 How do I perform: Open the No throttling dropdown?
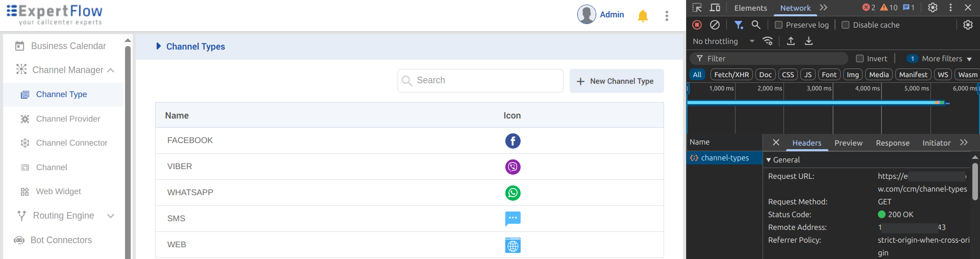point(723,41)
